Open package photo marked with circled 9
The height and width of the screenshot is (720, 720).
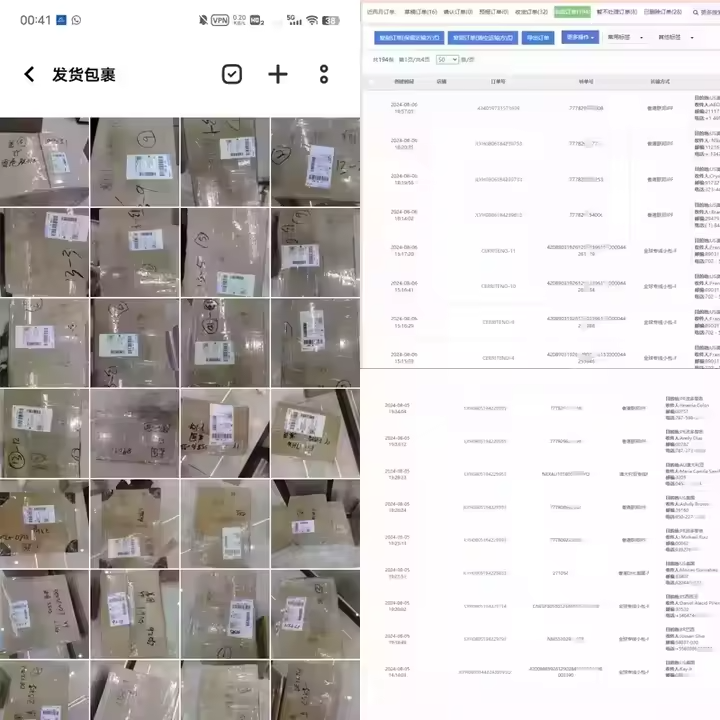[x=135, y=162]
